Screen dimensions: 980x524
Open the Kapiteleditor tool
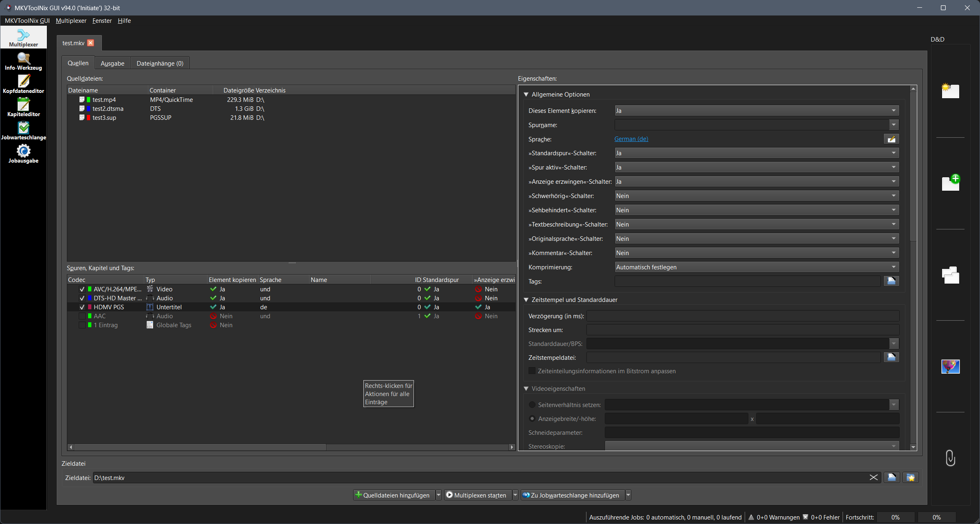23,108
